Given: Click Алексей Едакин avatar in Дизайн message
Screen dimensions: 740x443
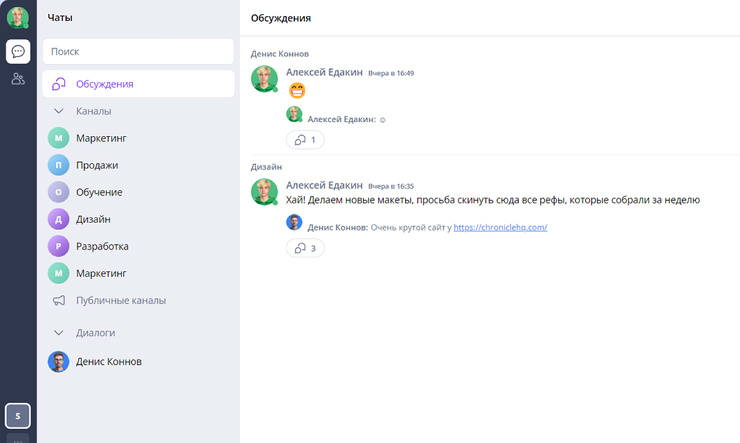Looking at the screenshot, I should (264, 191).
